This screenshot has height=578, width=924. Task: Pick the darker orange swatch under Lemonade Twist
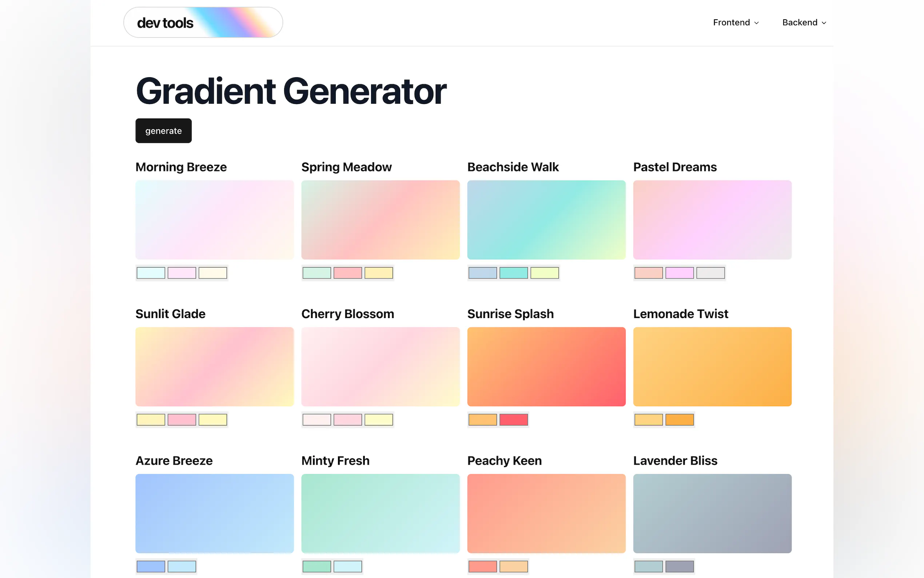pos(679,419)
